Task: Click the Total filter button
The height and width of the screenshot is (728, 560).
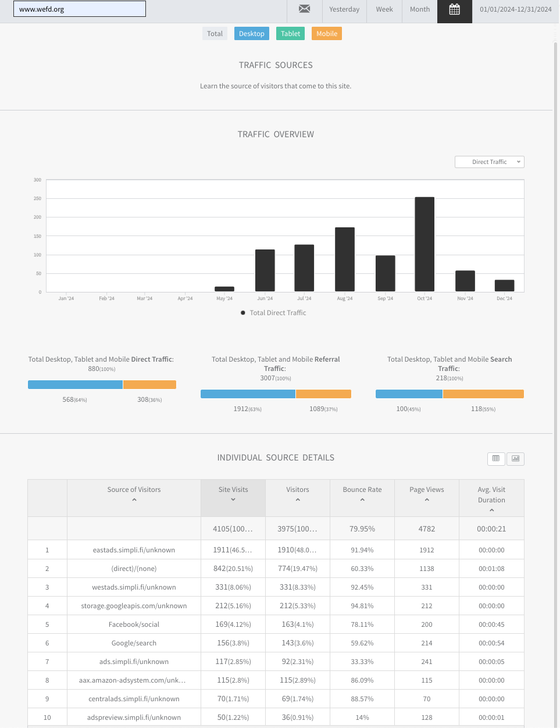Action: pos(215,34)
